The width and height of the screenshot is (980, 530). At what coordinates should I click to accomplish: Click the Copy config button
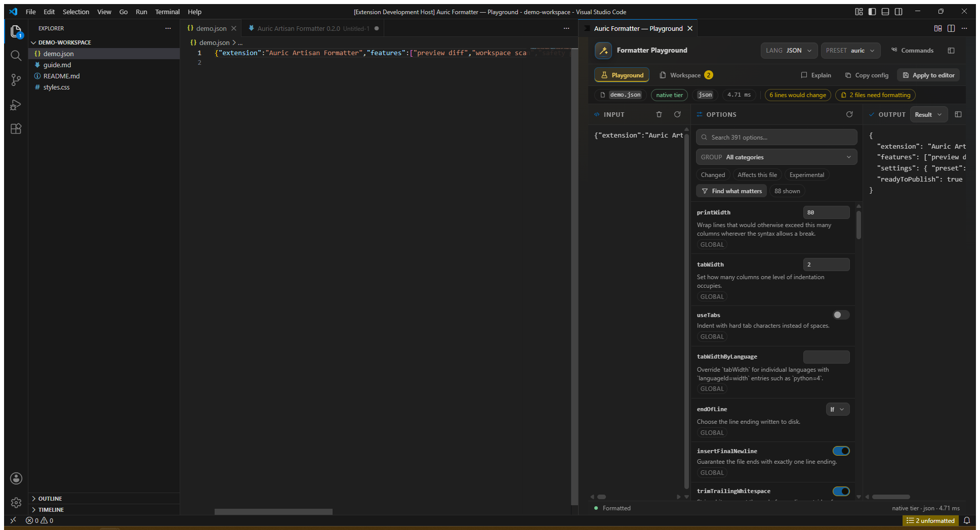tap(867, 75)
